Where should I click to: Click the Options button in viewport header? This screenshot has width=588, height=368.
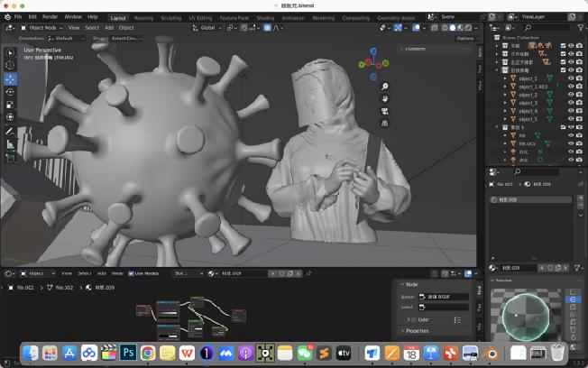point(465,39)
